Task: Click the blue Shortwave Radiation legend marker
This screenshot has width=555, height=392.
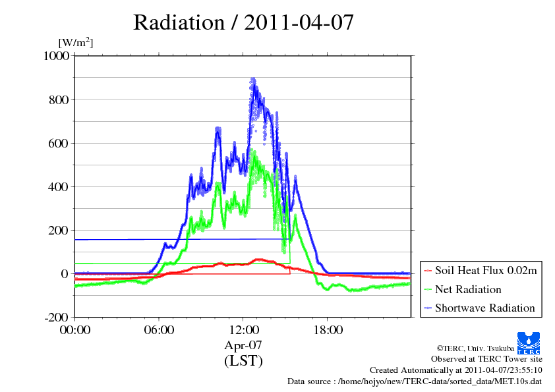Action: pos(428,308)
